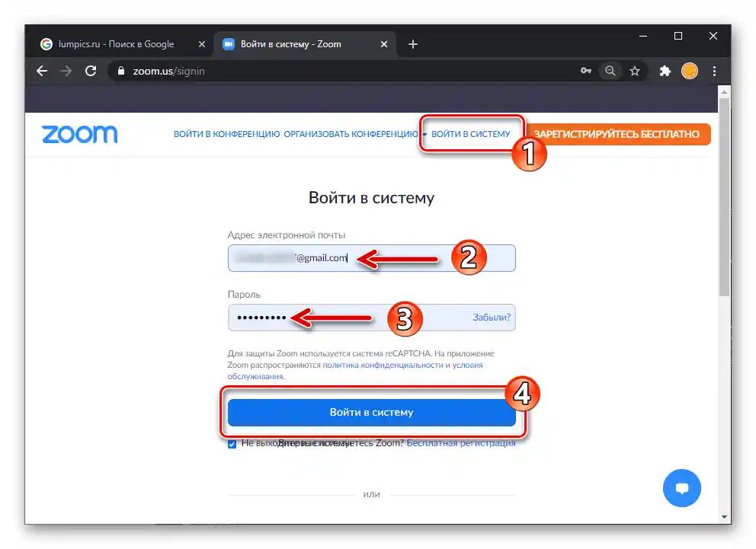Click scrollbar down arrow
Image resolution: width=756 pixels, height=549 pixels.
coord(724,517)
